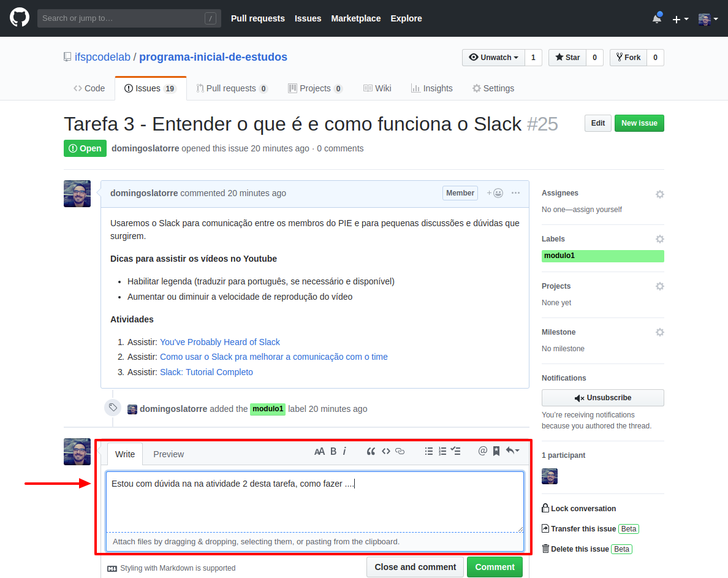Open the saved replies dropdown

tap(512, 451)
